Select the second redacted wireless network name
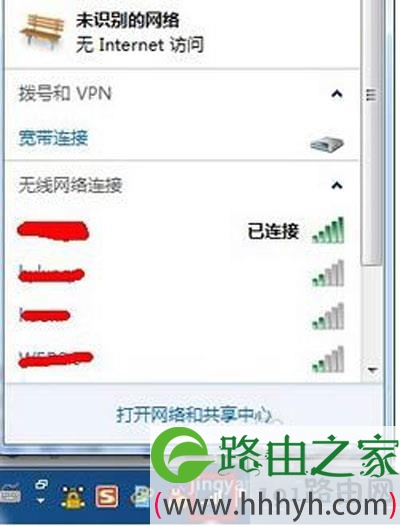The height and width of the screenshot is (526, 400). [51, 274]
